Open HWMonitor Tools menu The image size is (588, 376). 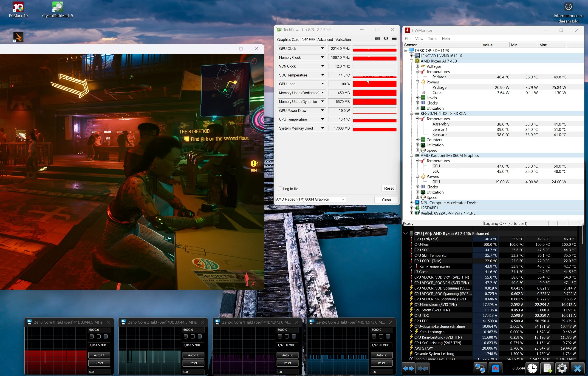432,39
